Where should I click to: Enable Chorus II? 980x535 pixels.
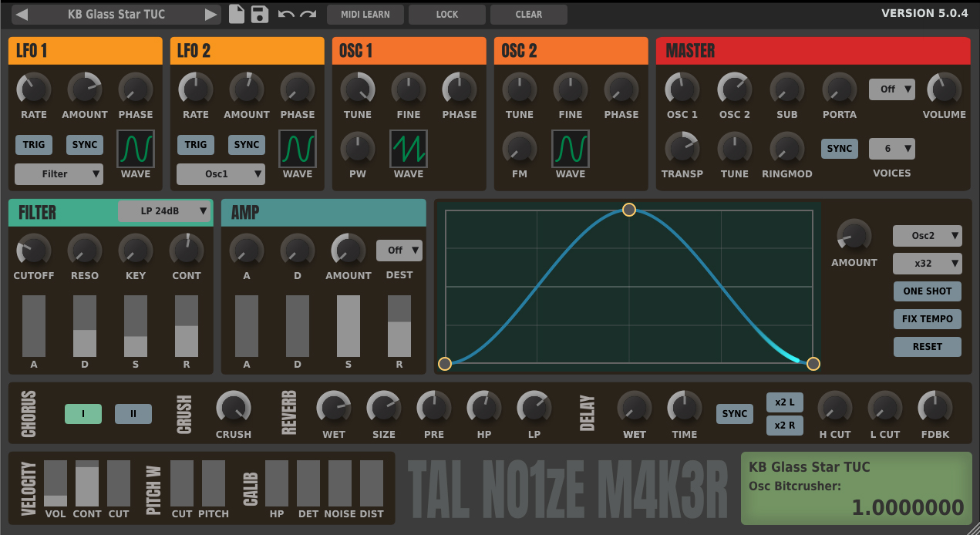coord(133,414)
